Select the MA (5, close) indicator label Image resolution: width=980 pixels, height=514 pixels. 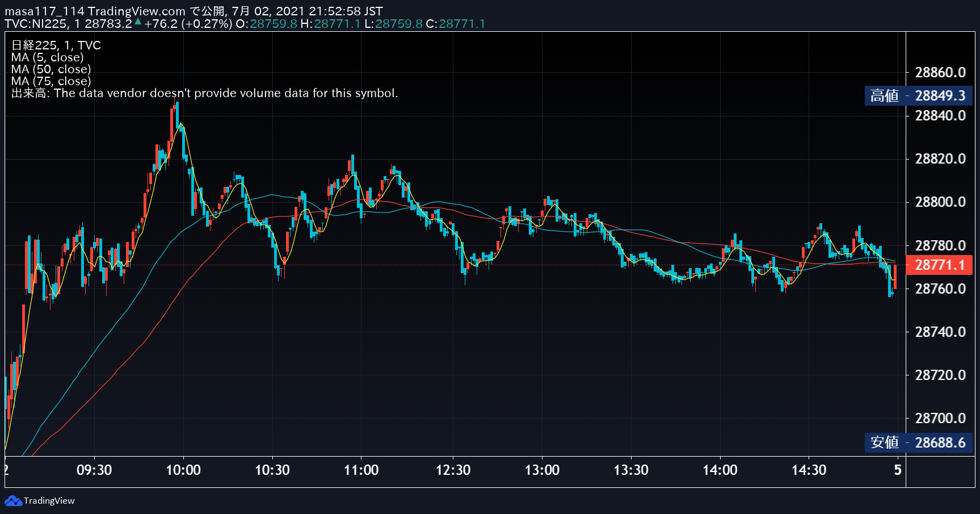point(48,57)
